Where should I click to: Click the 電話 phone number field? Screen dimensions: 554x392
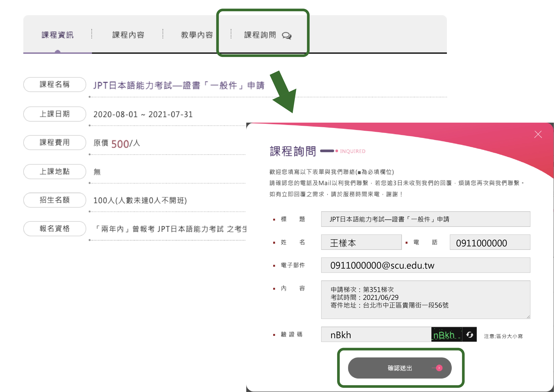pyautogui.click(x=490, y=242)
